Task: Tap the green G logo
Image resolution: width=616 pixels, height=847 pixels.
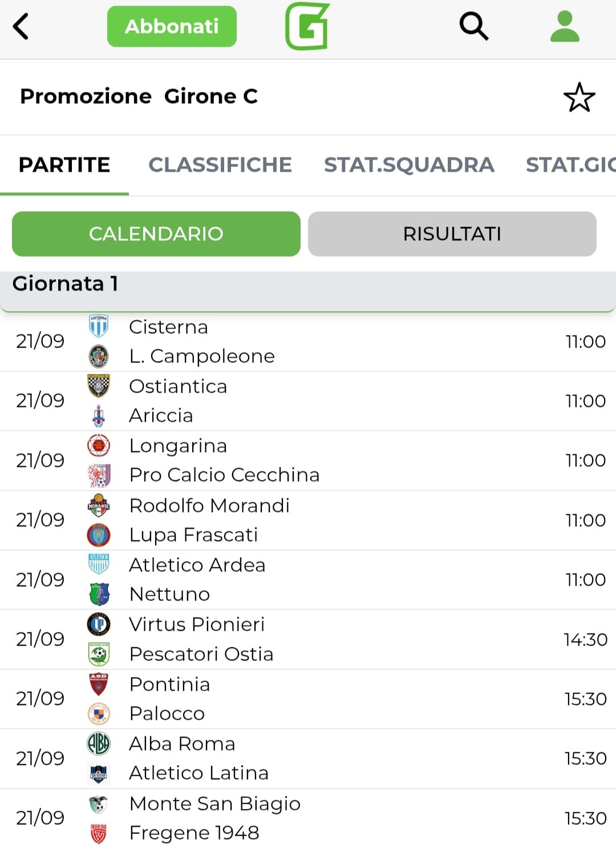Action: (307, 26)
